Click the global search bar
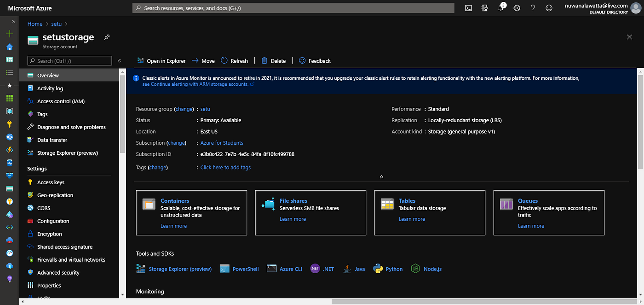The width and height of the screenshot is (644, 305). [293, 8]
